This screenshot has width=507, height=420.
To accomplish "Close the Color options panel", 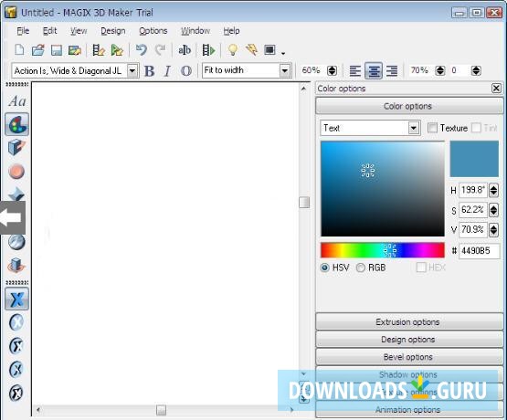I will coord(496,89).
